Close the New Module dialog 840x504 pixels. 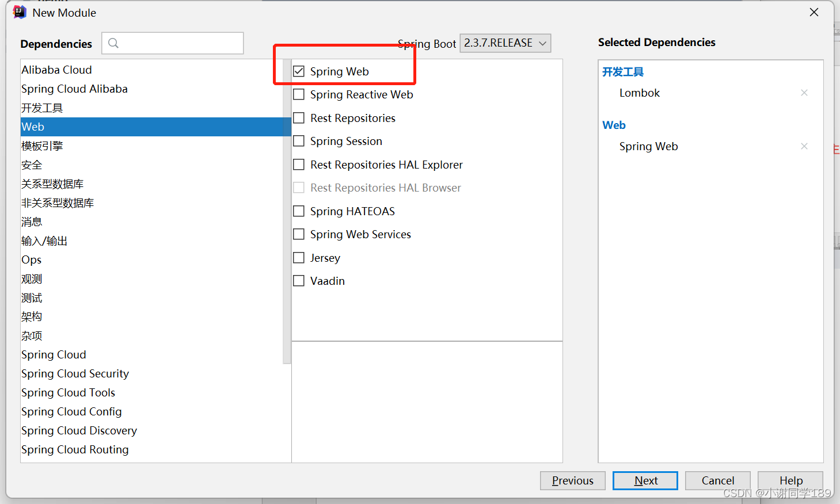click(814, 12)
